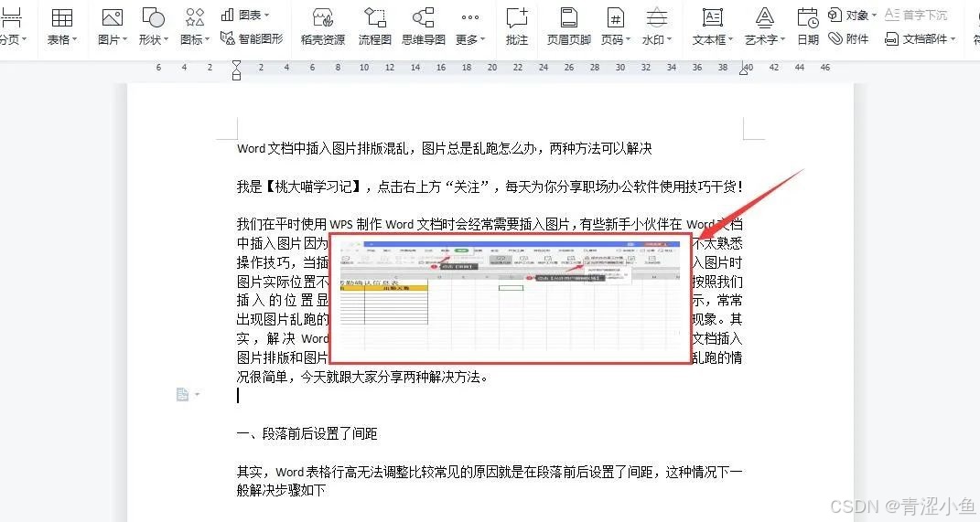
Task: Expand the 形状 dropdown arrow
Action: (167, 39)
